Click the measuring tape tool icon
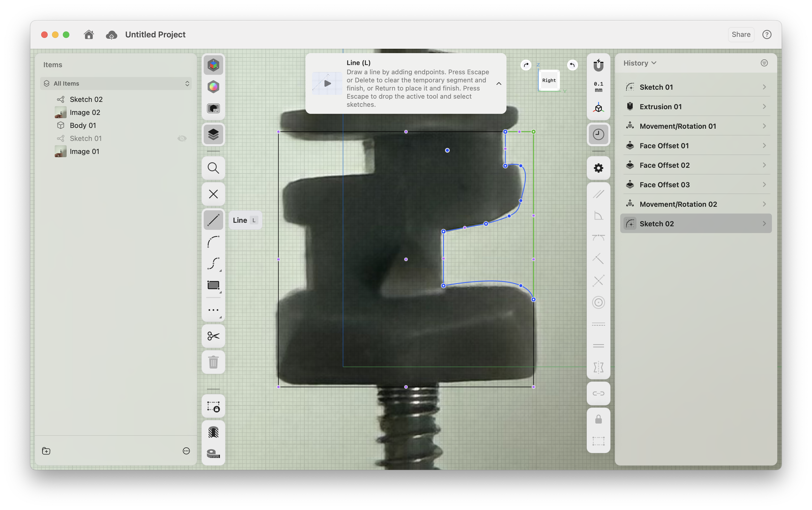 coord(213,453)
